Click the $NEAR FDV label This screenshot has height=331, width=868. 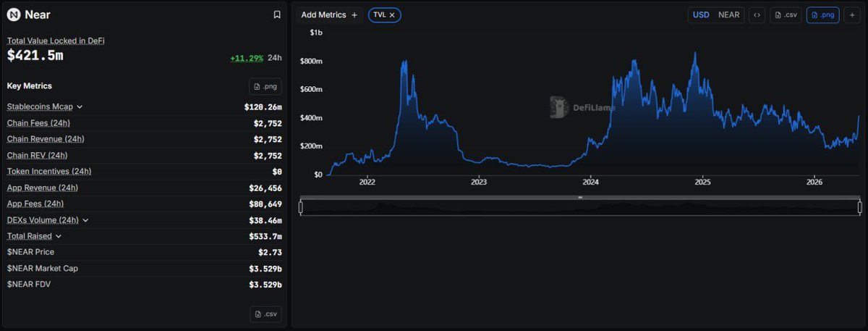[x=29, y=284]
